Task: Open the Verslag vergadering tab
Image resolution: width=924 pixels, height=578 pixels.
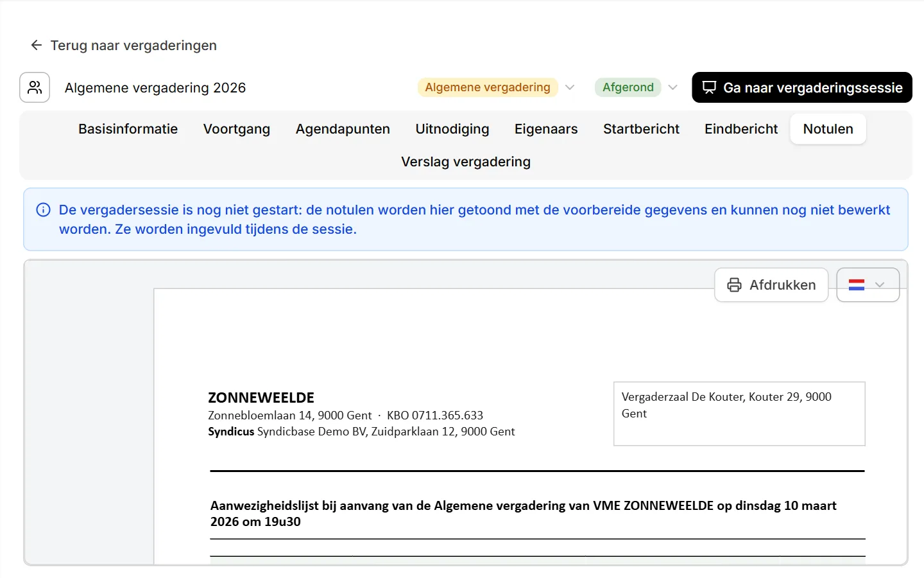Action: click(466, 162)
